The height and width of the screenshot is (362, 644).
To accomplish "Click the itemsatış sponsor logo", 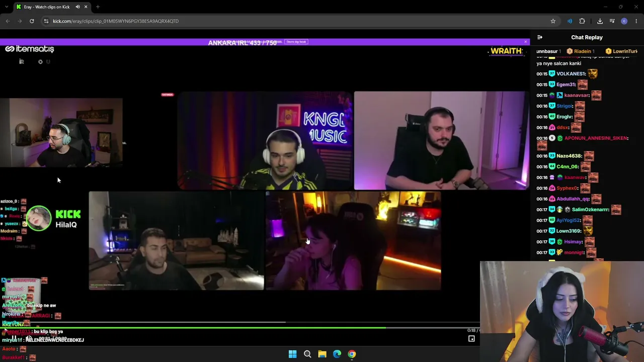I will click(x=30, y=49).
